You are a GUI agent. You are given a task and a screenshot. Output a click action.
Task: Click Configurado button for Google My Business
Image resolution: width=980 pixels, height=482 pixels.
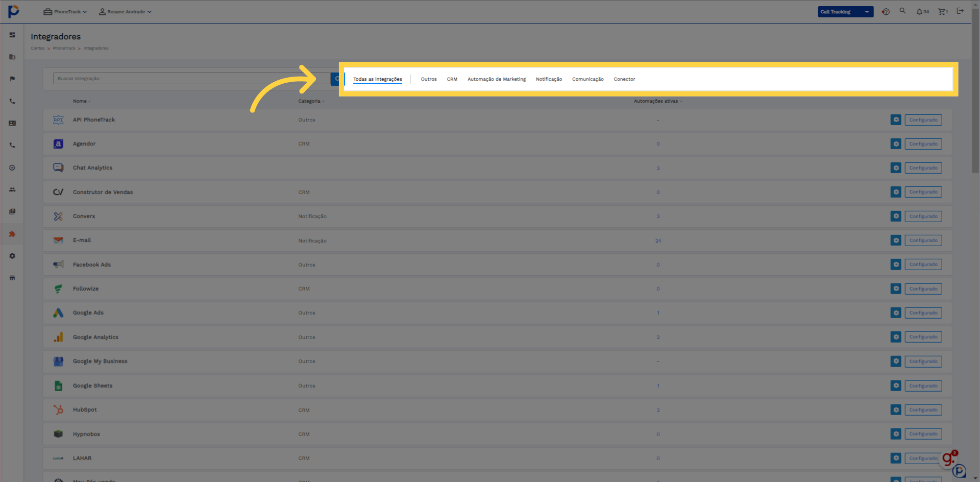pyautogui.click(x=923, y=361)
